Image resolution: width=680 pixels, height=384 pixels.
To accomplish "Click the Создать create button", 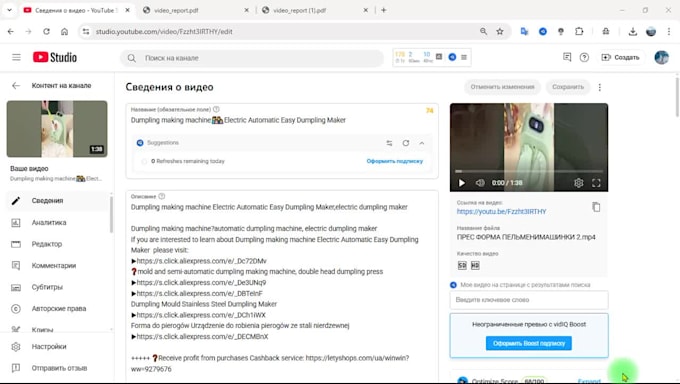I will tap(621, 57).
